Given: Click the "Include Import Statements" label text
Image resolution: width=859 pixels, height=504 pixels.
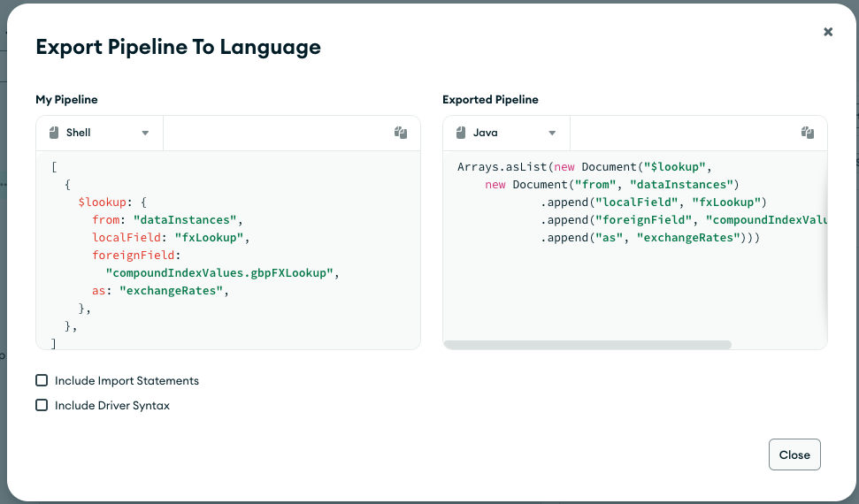Looking at the screenshot, I should click(127, 380).
